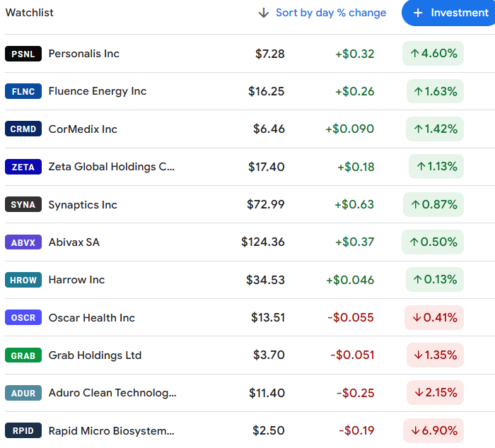Click the 2.15% loss badge
Image resolution: width=495 pixels, height=448 pixels.
[x=435, y=392]
